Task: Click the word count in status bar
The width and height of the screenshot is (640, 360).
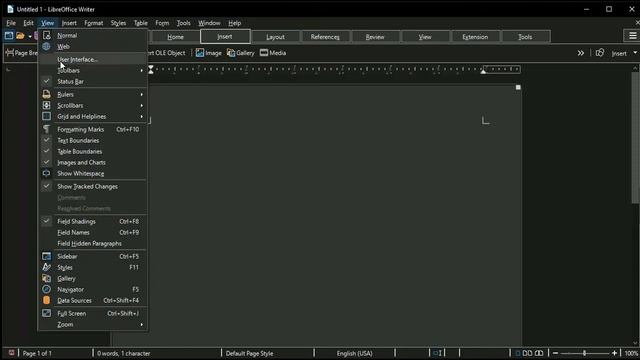Action: pos(124,353)
